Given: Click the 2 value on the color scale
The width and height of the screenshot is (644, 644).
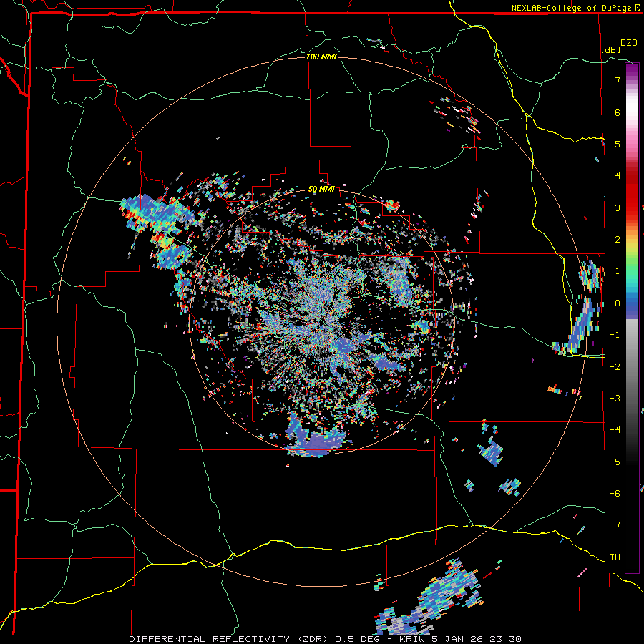Looking at the screenshot, I should [x=618, y=240].
